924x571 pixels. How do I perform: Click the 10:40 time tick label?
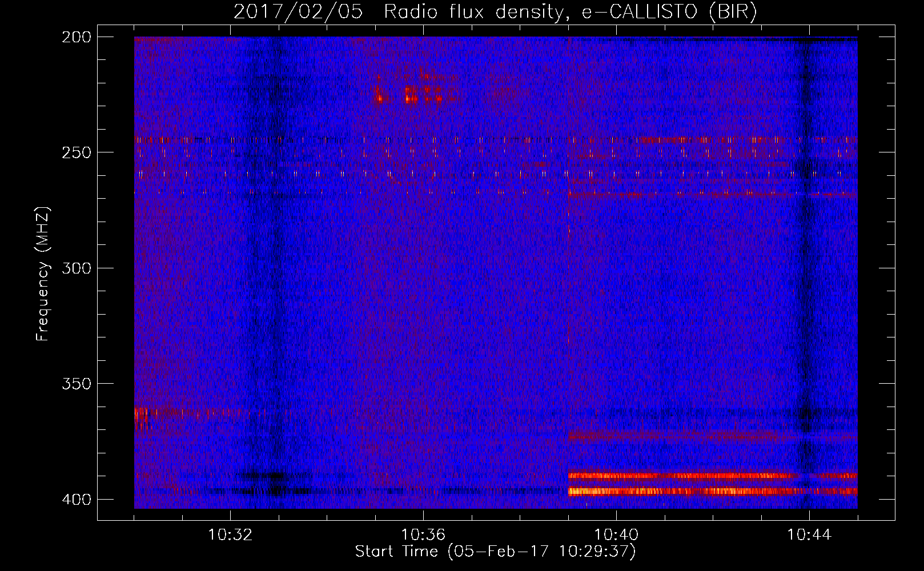click(x=616, y=535)
